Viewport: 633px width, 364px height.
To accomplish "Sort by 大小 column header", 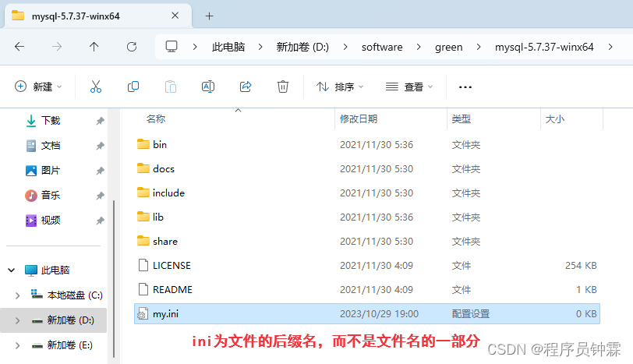I will (x=555, y=119).
